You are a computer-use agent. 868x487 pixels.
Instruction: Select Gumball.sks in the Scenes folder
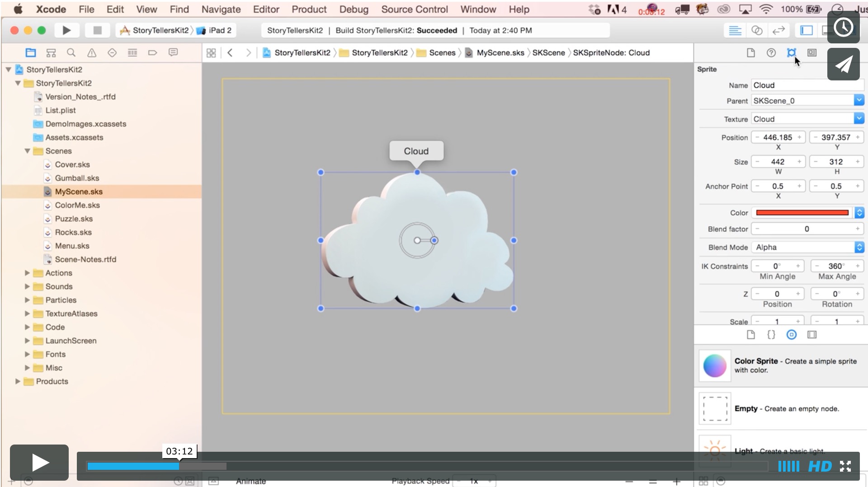click(77, 178)
